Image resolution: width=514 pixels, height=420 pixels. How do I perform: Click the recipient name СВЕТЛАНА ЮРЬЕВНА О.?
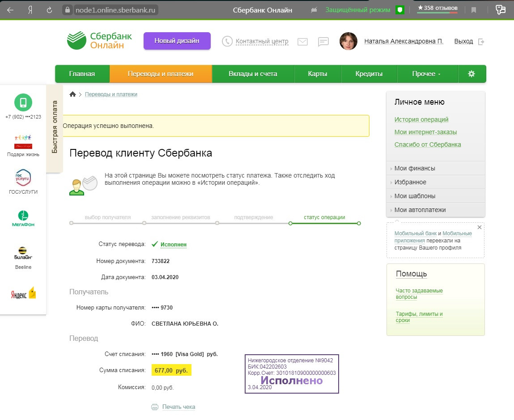point(185,323)
